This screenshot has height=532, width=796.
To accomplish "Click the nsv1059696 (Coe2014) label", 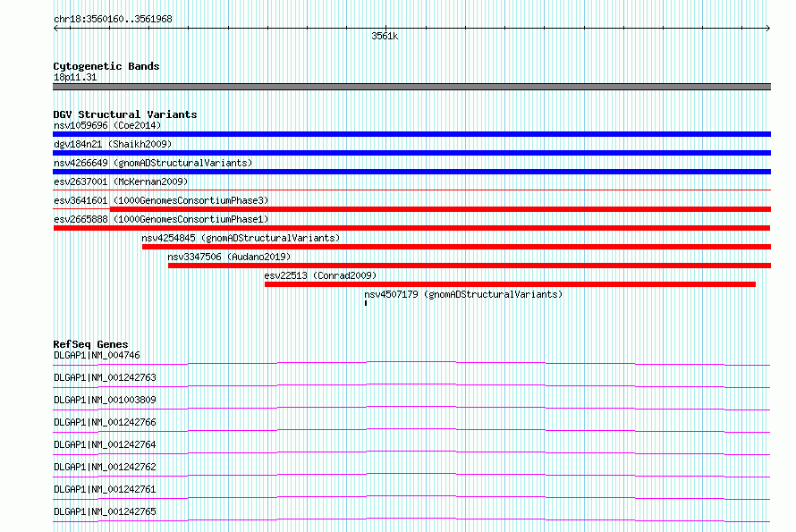I will [107, 125].
